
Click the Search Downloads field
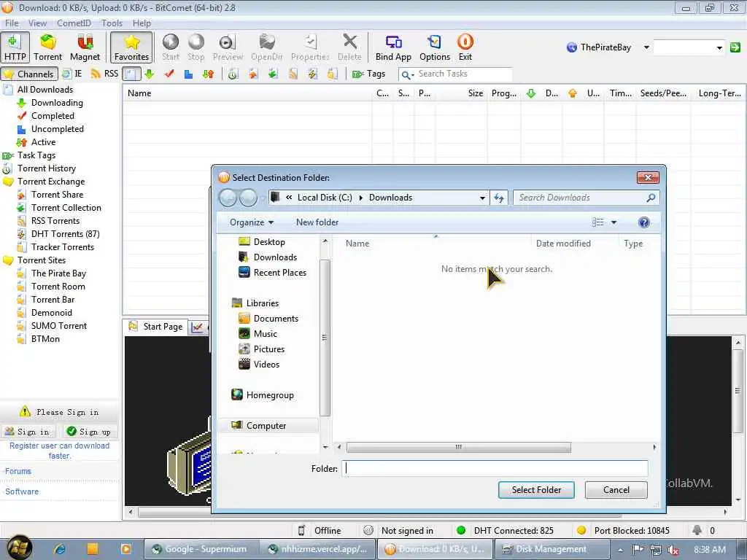coord(586,198)
